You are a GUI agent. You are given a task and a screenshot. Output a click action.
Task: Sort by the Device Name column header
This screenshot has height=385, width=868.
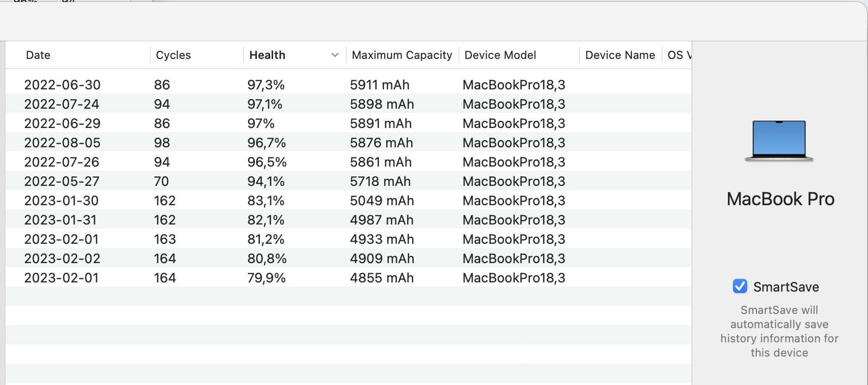click(x=620, y=55)
